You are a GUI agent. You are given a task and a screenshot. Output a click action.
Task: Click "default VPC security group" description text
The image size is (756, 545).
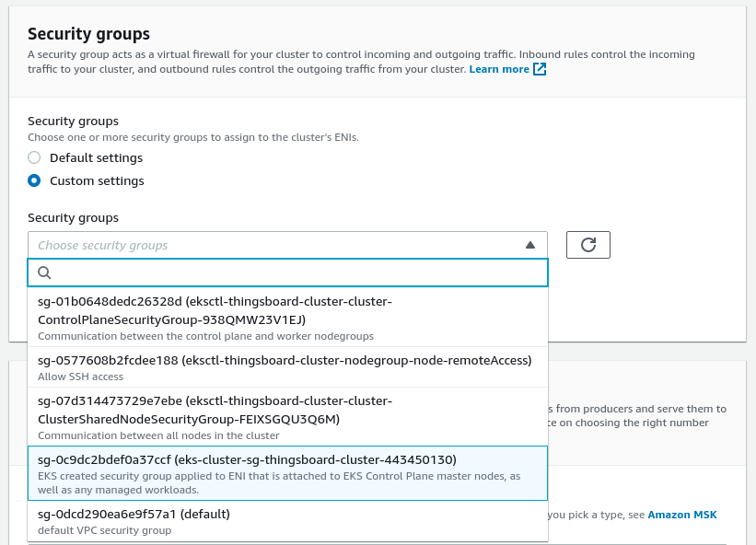(104, 530)
